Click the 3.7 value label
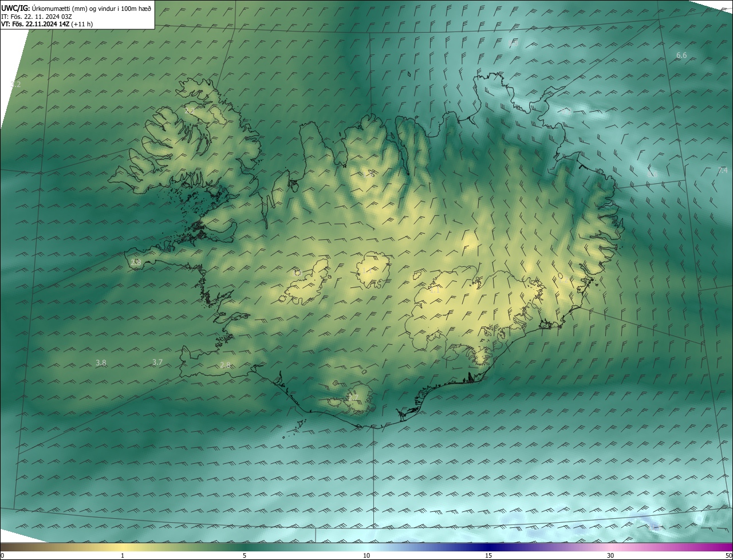The width and height of the screenshot is (733, 560). pos(157,362)
